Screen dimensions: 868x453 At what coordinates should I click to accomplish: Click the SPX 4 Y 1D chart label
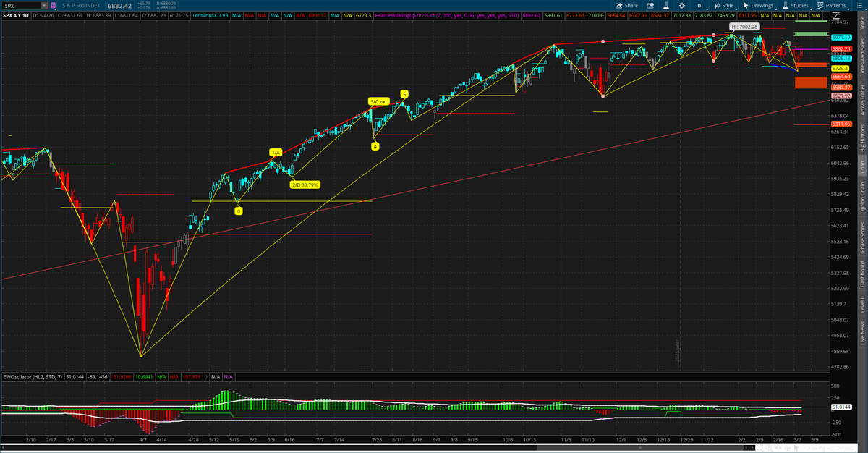pos(15,15)
